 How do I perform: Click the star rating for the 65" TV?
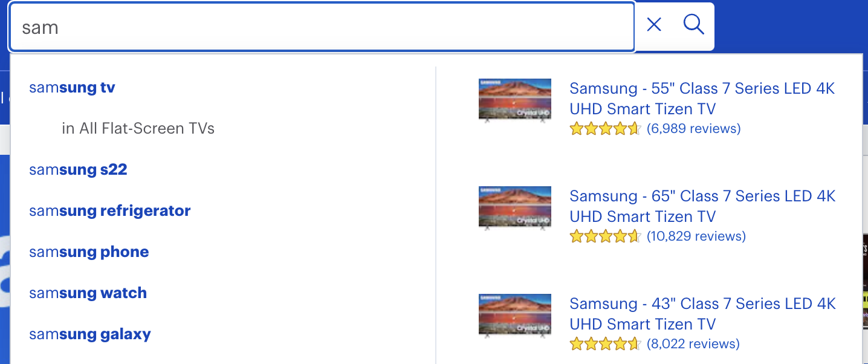pos(605,236)
